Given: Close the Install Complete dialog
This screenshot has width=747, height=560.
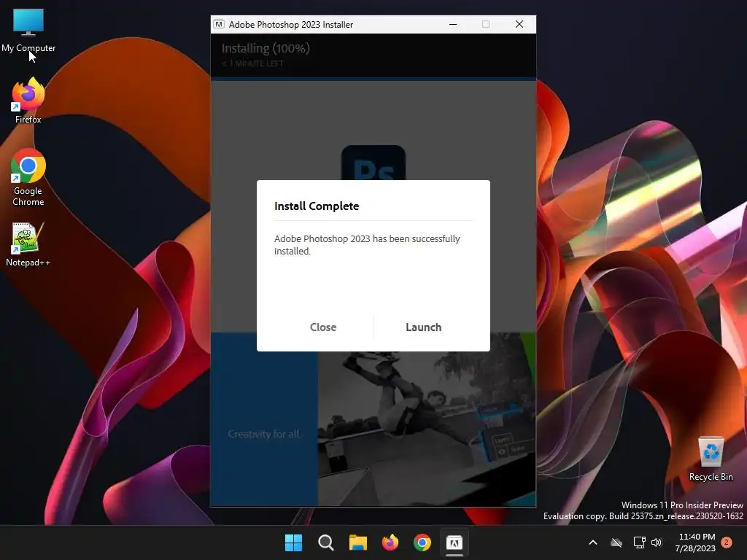Looking at the screenshot, I should [x=323, y=327].
